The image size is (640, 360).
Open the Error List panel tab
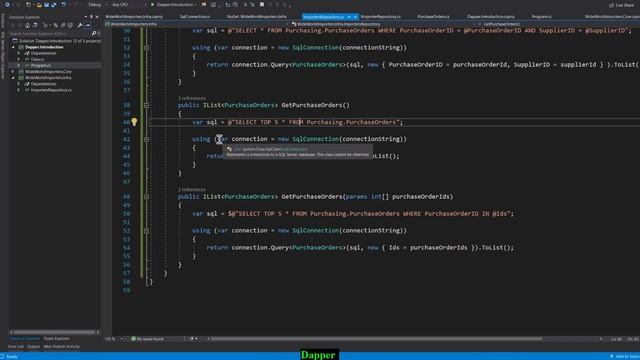click(x=16, y=347)
